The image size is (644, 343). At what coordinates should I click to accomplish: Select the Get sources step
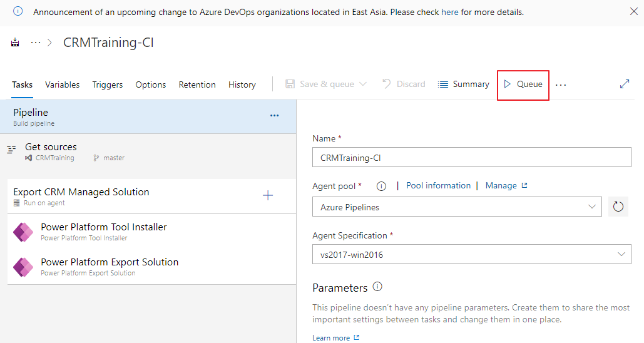[x=148, y=152]
